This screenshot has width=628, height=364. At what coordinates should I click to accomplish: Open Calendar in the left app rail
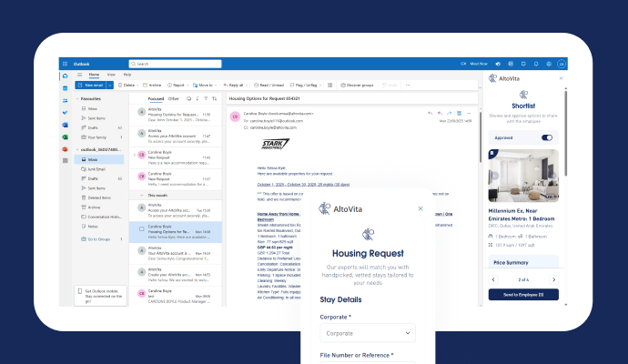pyautogui.click(x=65, y=88)
